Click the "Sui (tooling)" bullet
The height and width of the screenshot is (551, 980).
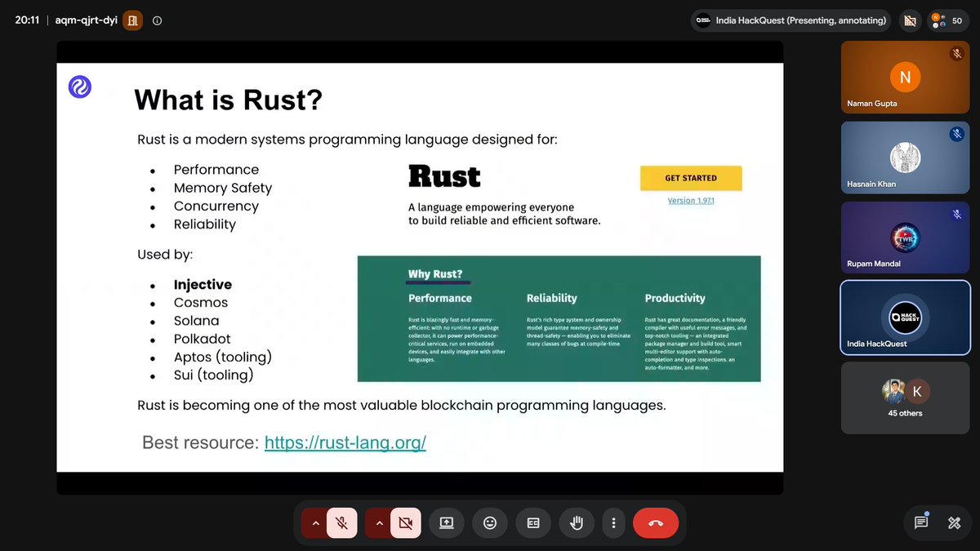pyautogui.click(x=214, y=375)
